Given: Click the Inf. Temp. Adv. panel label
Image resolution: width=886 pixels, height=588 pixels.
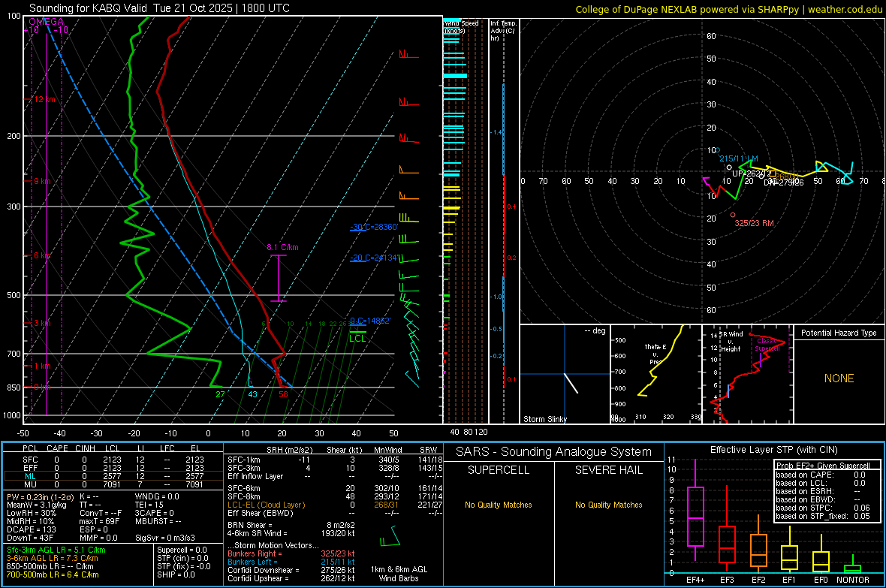Looking at the screenshot, I should coord(503,31).
